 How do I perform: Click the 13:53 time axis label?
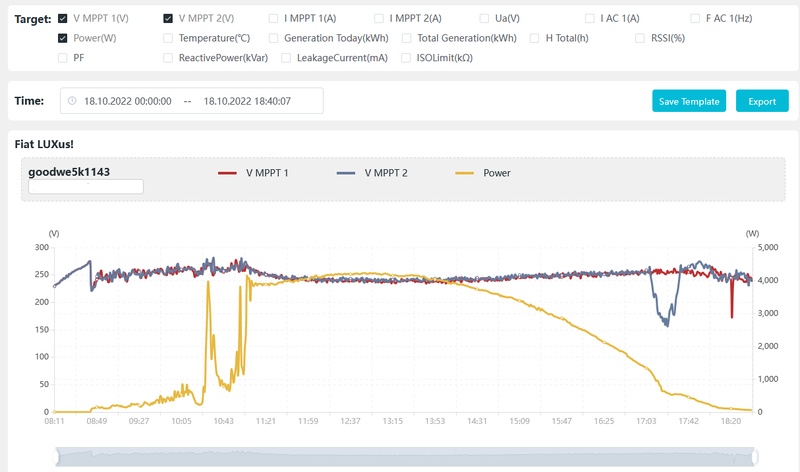point(435,421)
